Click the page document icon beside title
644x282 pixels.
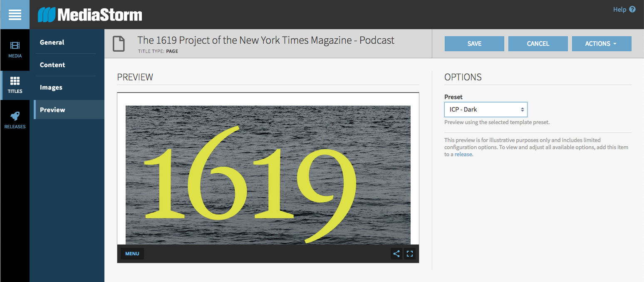tap(119, 44)
